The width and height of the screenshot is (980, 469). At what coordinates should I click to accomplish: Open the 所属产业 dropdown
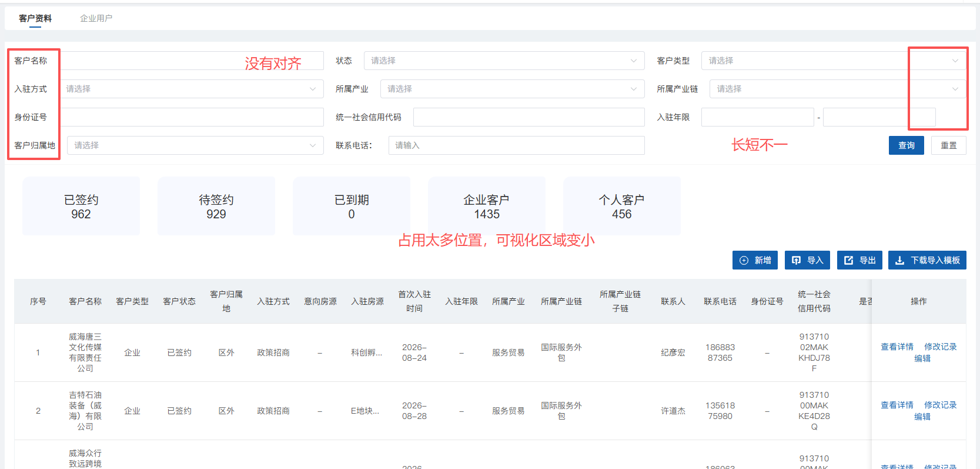513,89
